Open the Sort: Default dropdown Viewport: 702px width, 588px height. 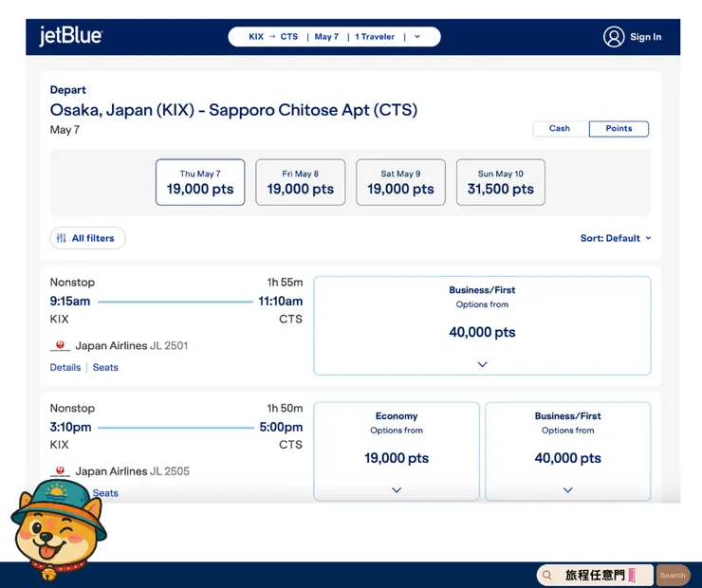[616, 238]
